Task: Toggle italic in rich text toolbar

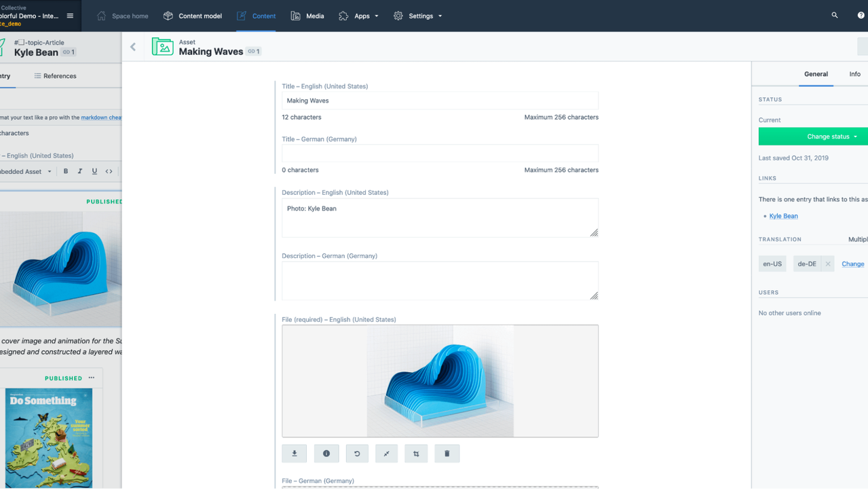Action: click(x=80, y=171)
